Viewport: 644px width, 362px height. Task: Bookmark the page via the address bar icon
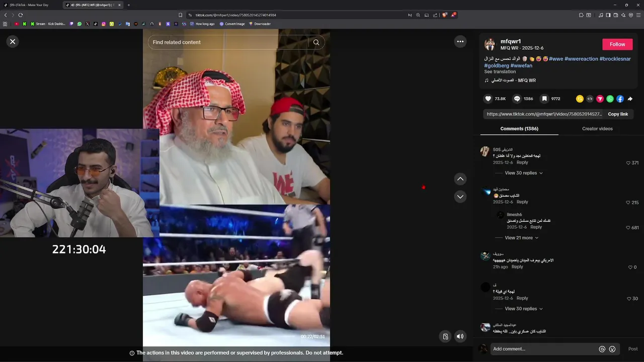(180, 15)
